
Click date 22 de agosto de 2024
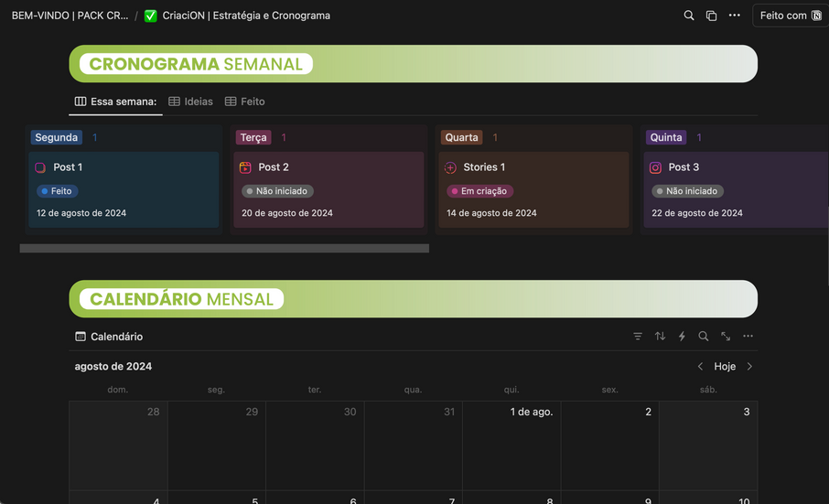pos(697,213)
